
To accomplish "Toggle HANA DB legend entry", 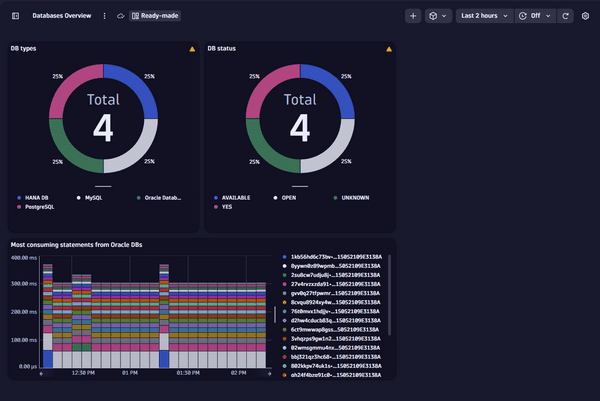I will (33, 198).
